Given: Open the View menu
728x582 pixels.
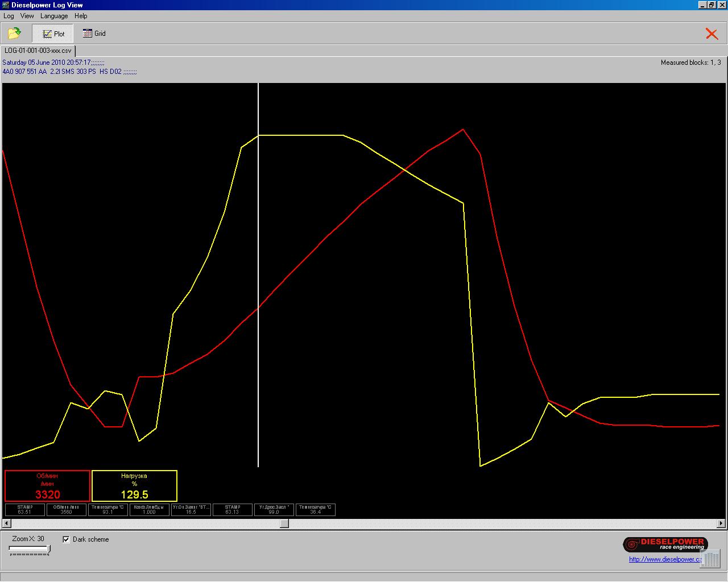Looking at the screenshot, I should 27,16.
